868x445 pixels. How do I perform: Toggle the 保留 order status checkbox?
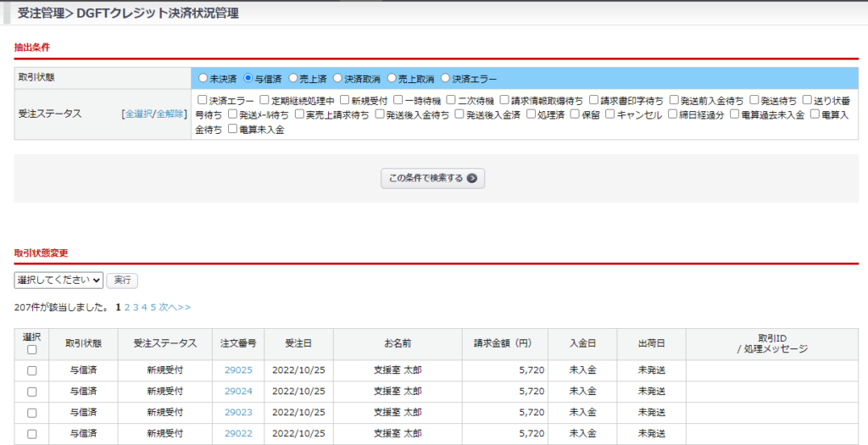coord(576,114)
